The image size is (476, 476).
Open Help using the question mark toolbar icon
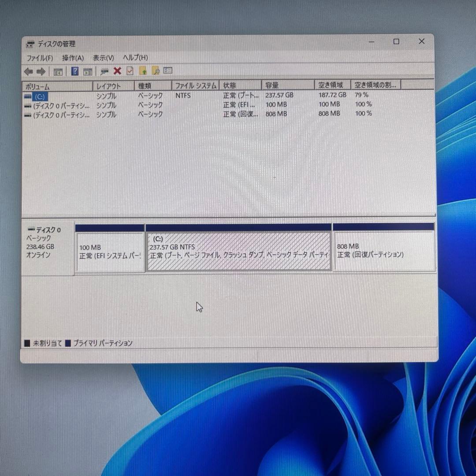click(x=74, y=71)
